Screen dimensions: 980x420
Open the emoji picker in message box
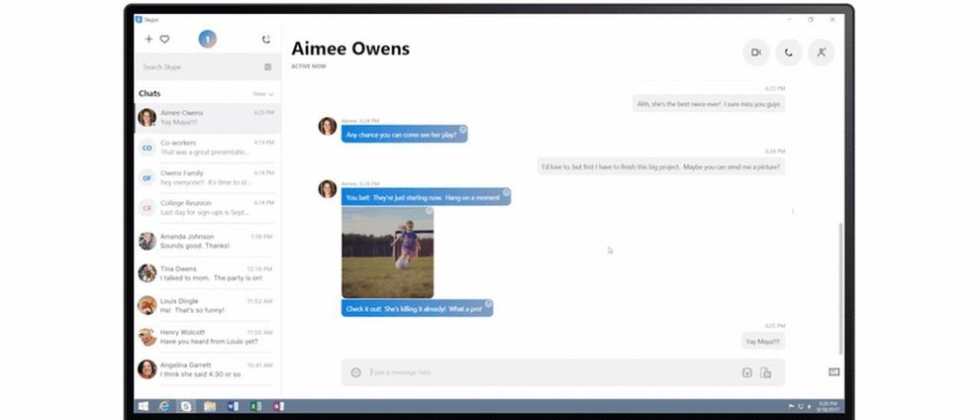coord(355,372)
